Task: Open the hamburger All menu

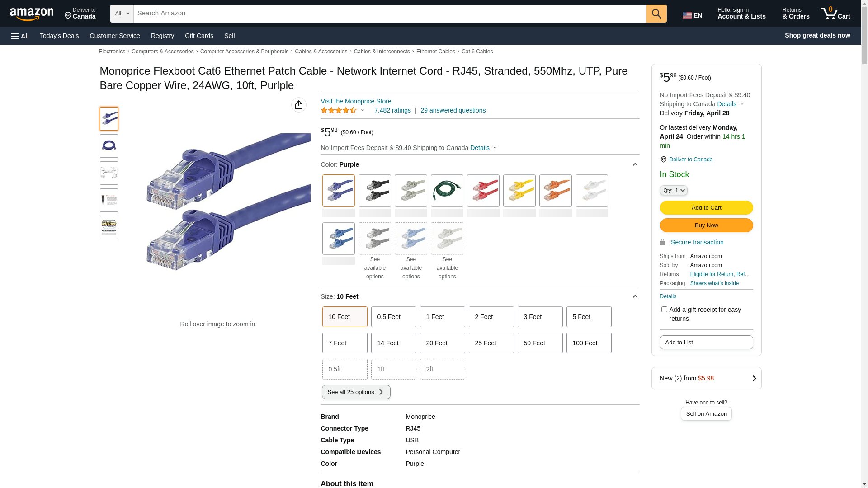Action: pyautogui.click(x=20, y=36)
